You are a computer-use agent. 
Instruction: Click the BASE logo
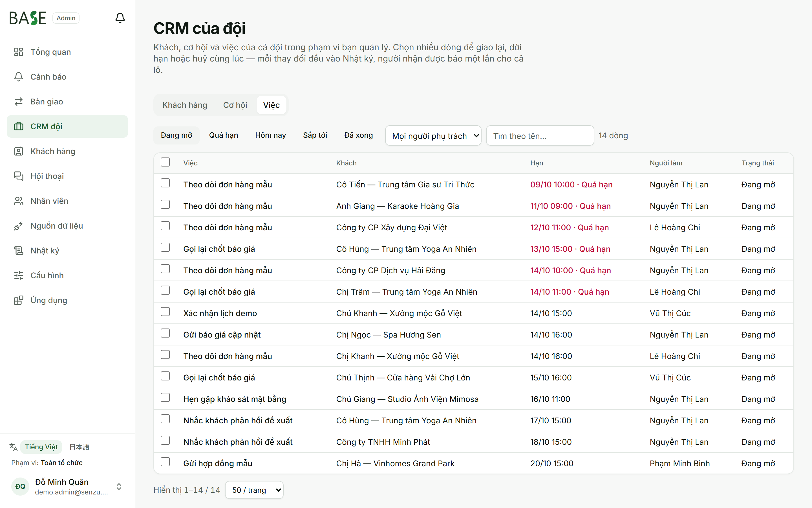[28, 18]
